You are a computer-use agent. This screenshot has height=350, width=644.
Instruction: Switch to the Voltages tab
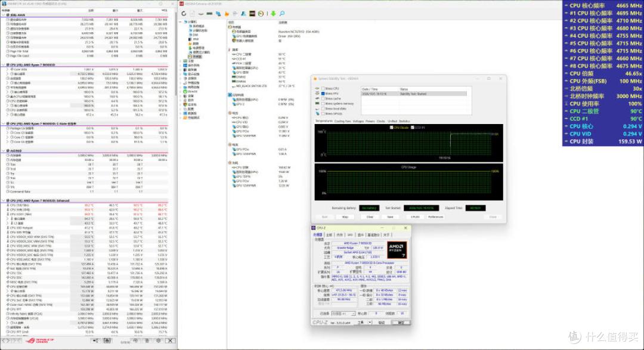(358, 122)
